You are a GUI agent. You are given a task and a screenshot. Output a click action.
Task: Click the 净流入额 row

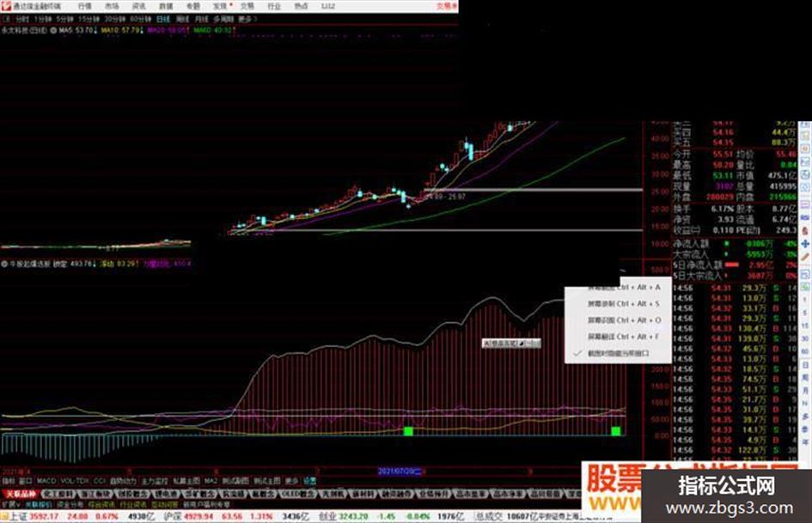735,243
